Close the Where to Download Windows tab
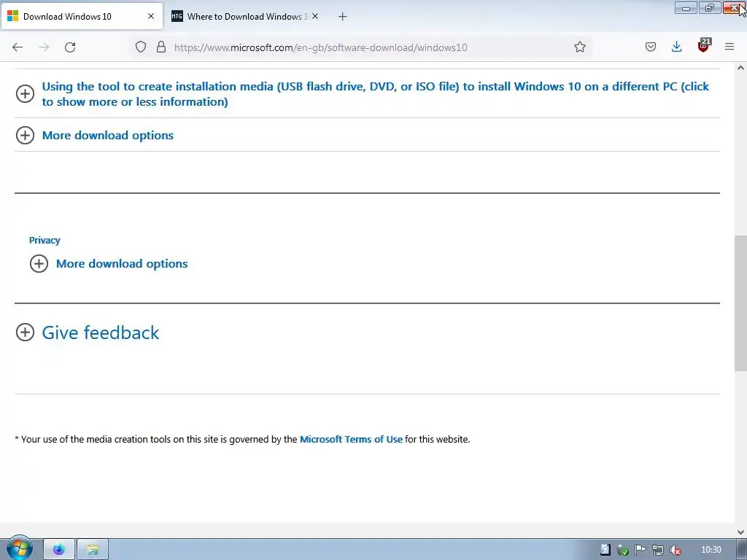Viewport: 747px width, 560px height. (x=315, y=16)
